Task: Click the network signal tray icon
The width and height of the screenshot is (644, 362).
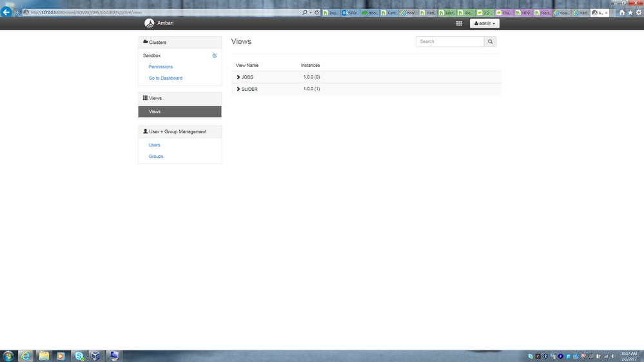Action: [606, 356]
